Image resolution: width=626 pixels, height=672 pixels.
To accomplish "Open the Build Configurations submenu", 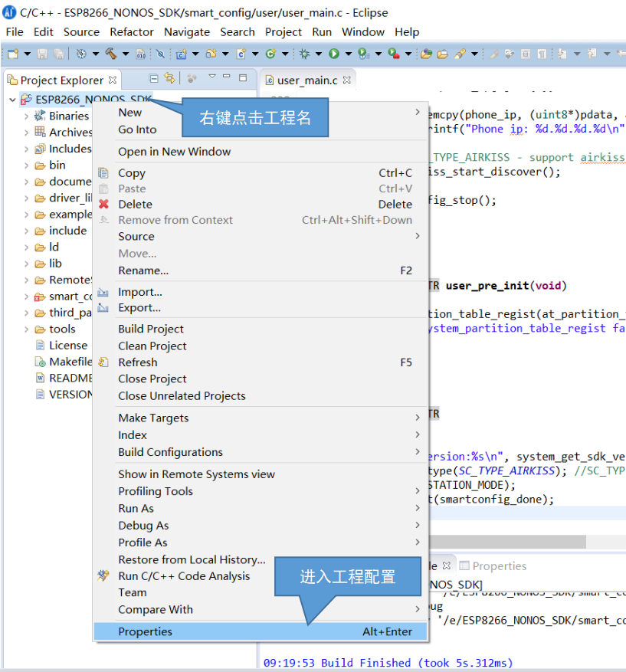I will [x=260, y=452].
